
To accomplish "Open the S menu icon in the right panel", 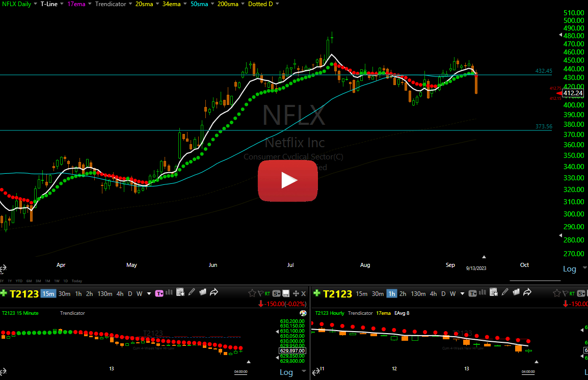I will [581, 293].
